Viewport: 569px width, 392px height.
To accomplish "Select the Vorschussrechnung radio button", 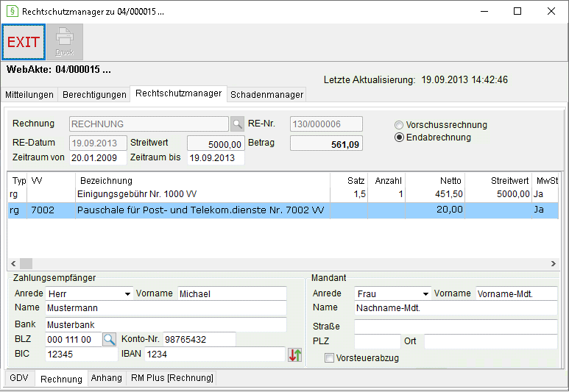I will click(x=399, y=125).
